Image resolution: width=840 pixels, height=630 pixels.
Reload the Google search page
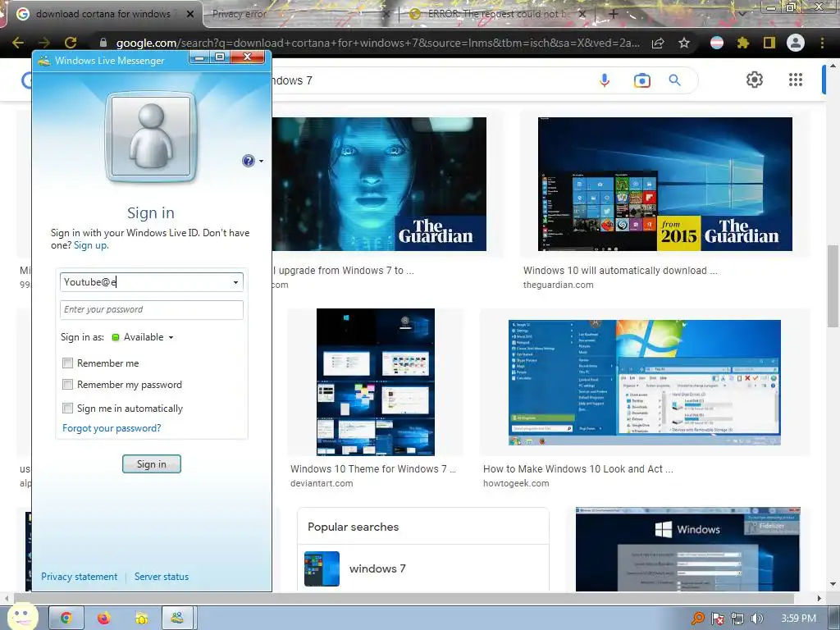click(71, 43)
